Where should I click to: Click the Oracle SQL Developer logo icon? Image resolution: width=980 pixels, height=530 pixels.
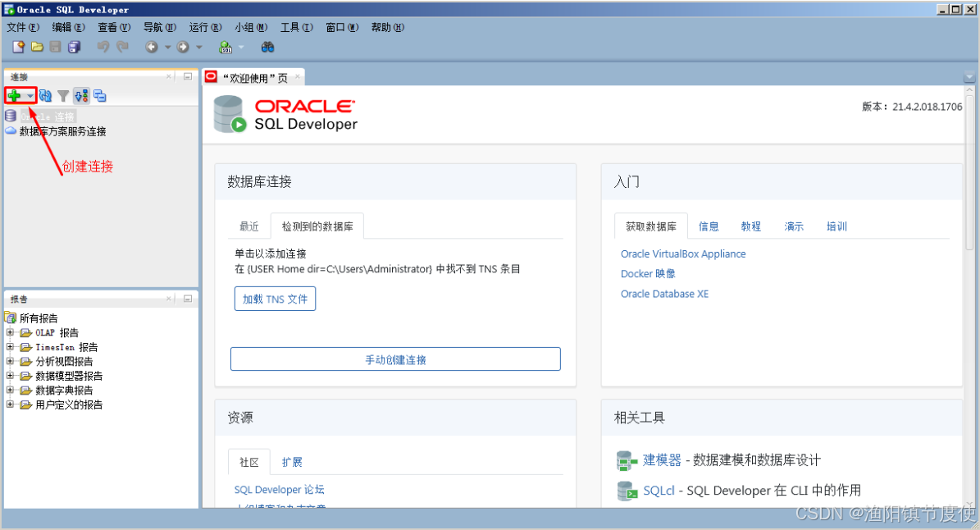pos(230,114)
